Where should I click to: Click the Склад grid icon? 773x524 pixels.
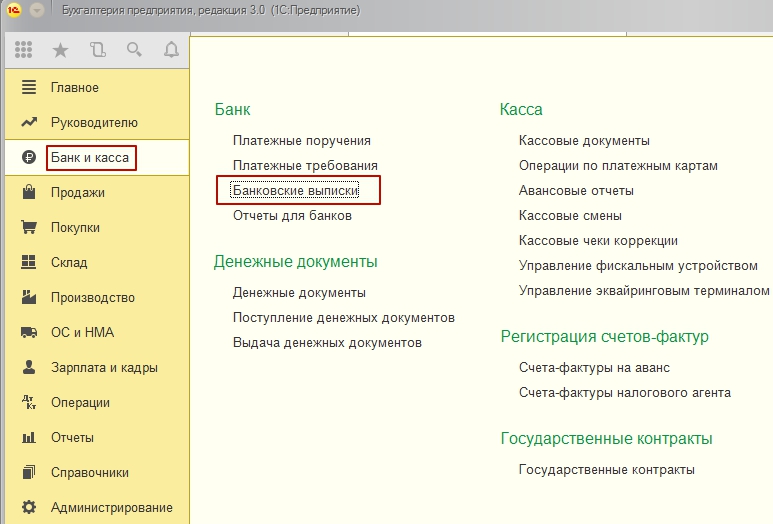29,262
